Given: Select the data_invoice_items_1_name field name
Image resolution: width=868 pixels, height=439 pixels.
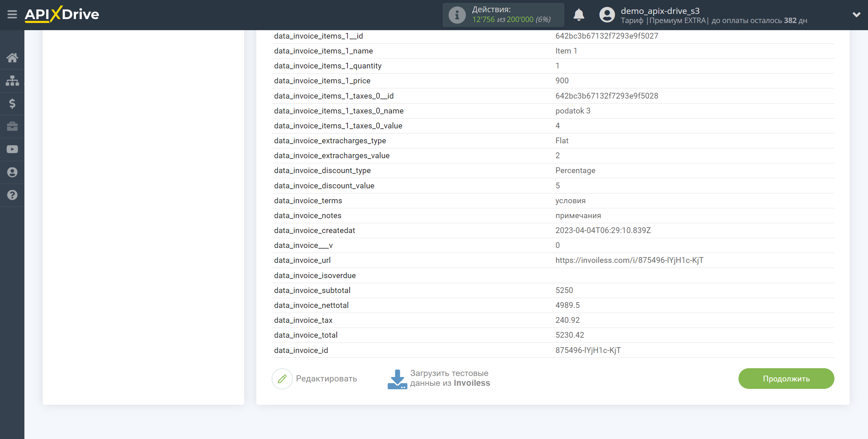Looking at the screenshot, I should [323, 51].
